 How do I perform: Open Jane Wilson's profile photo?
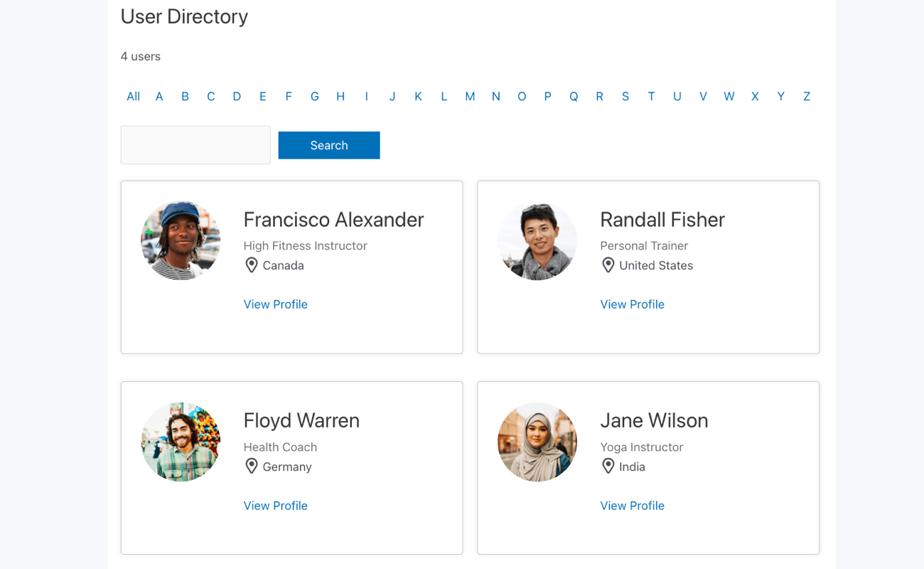point(537,442)
